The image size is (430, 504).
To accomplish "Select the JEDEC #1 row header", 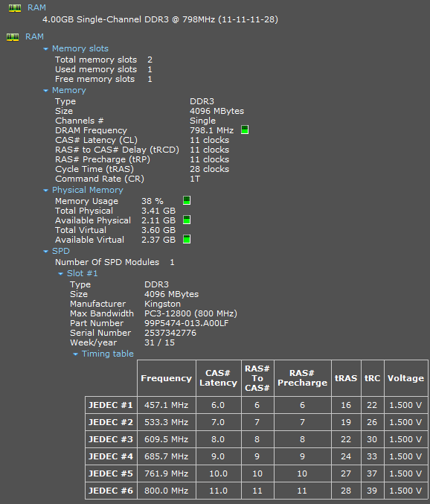I will pos(111,405).
